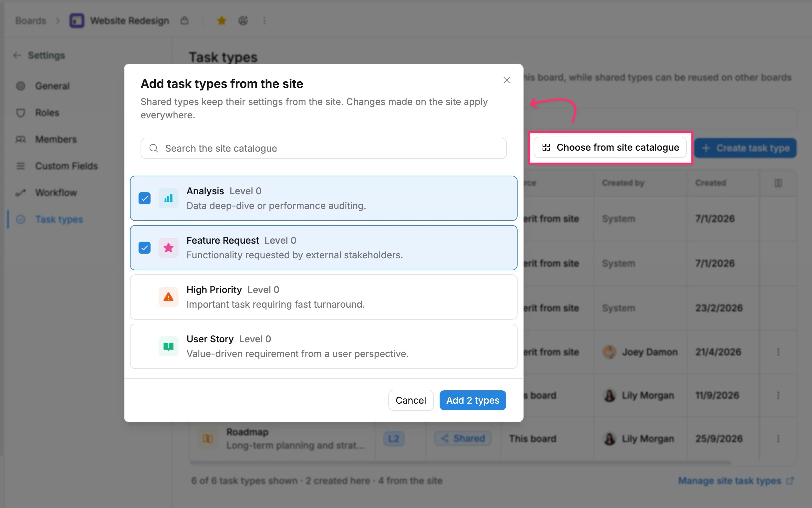Uncheck the Analysis task type checkbox
Screen dimensions: 812x508
[x=144, y=198]
